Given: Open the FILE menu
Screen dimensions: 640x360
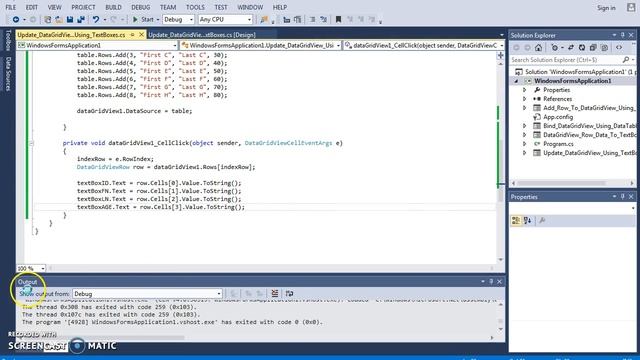Looking at the screenshot, I should (11, 7).
